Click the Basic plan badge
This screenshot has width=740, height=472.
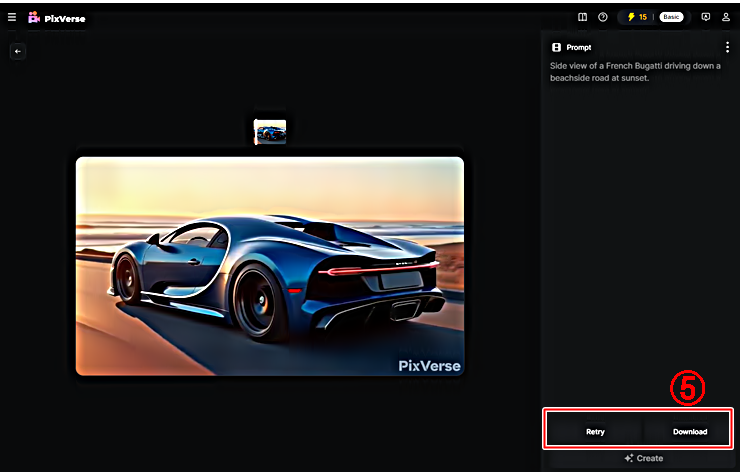coord(671,17)
